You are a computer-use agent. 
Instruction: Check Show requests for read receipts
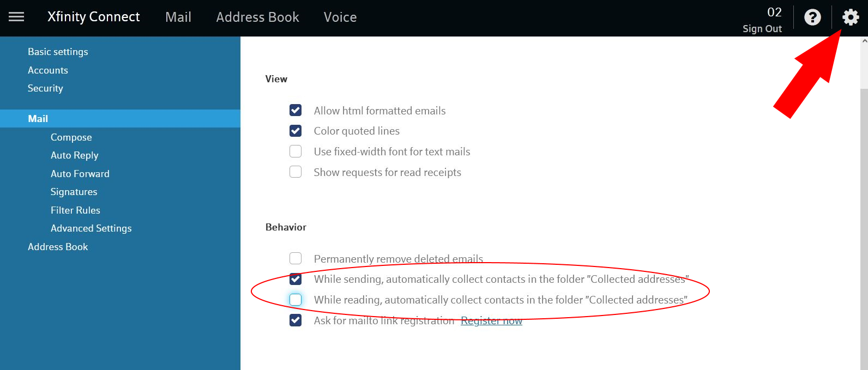point(295,172)
